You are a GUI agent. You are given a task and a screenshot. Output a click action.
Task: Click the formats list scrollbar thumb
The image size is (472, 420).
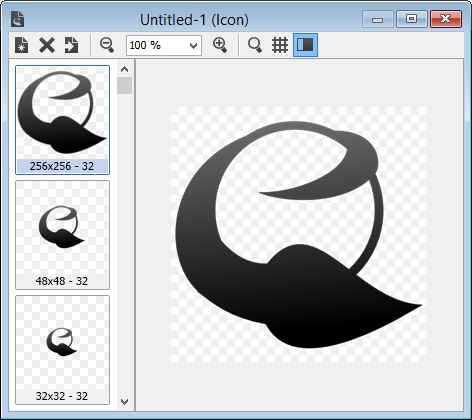[125, 86]
